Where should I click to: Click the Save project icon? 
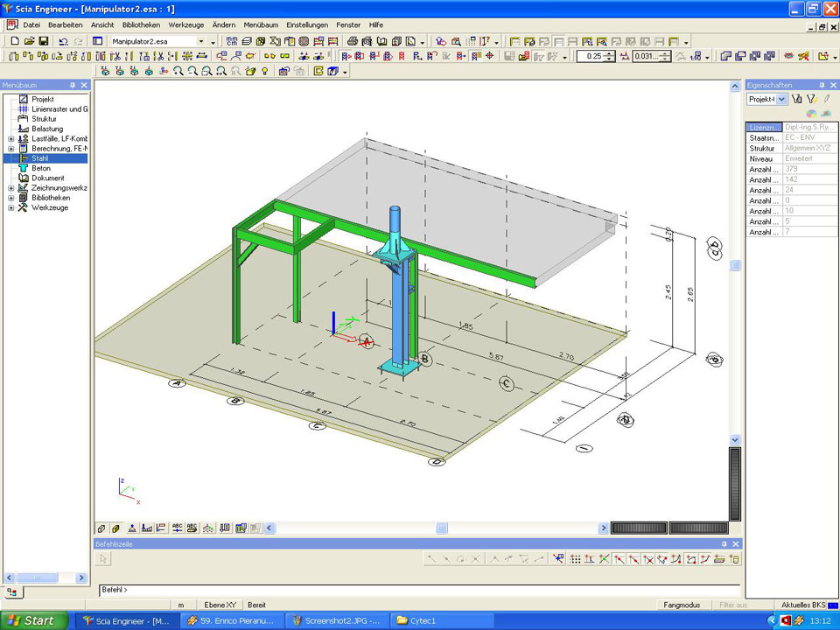pyautogui.click(x=43, y=41)
